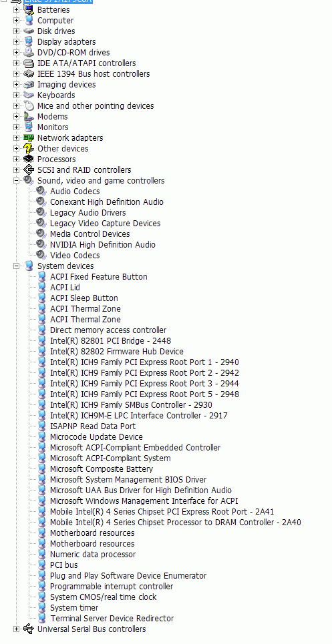Click the Monitors category icon
Screen dimensions: 332x644
point(28,127)
